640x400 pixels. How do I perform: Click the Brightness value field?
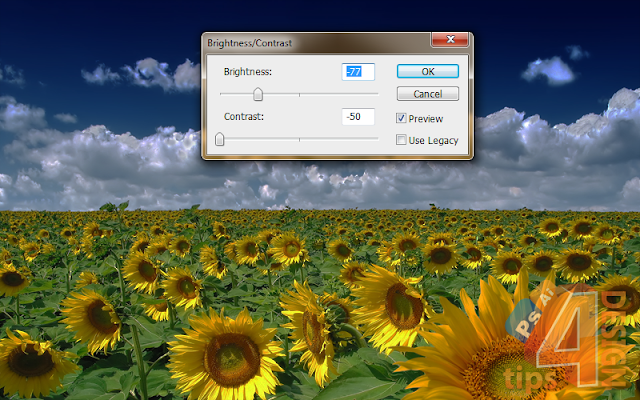click(x=358, y=72)
